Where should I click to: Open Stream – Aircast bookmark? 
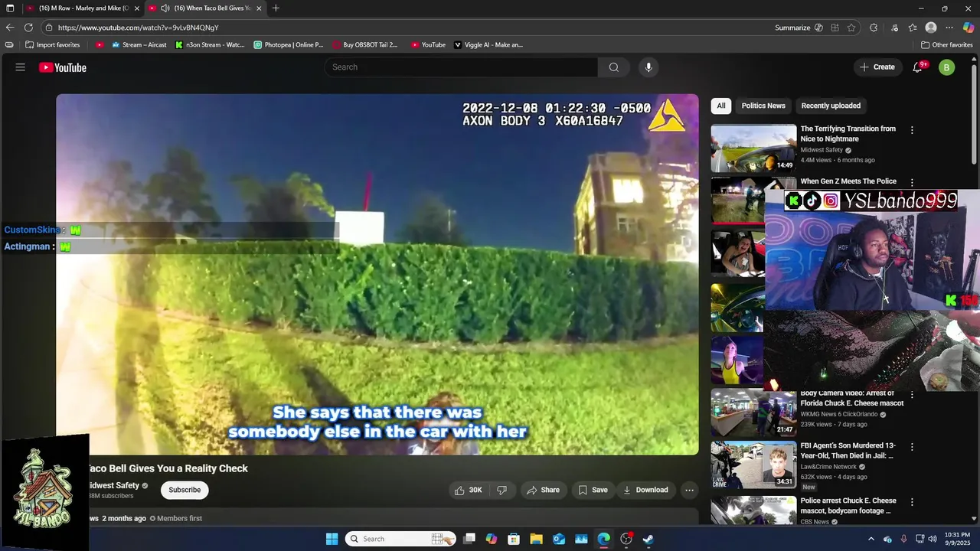(x=139, y=45)
